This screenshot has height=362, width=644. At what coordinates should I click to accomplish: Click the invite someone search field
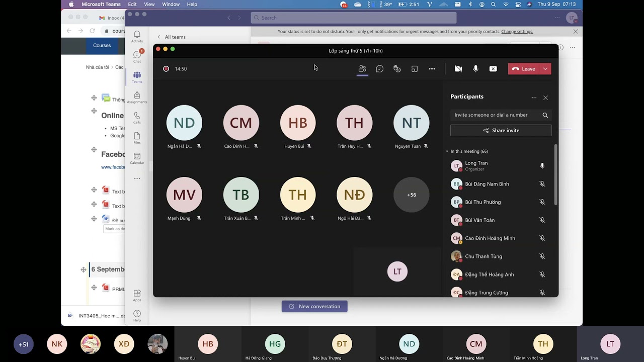click(501, 115)
